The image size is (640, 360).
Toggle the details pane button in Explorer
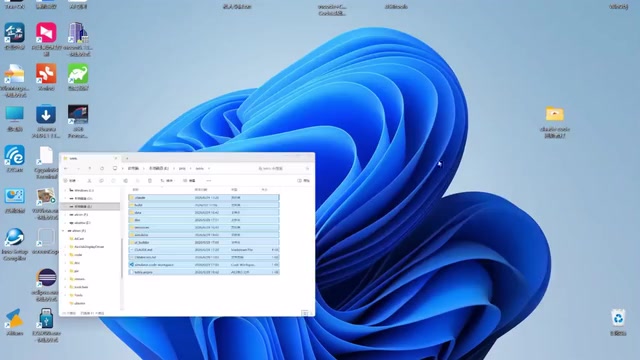click(303, 180)
